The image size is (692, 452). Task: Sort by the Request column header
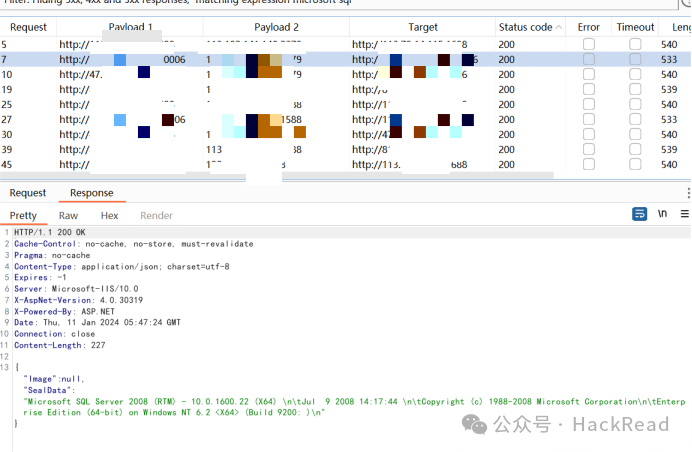[x=28, y=27]
